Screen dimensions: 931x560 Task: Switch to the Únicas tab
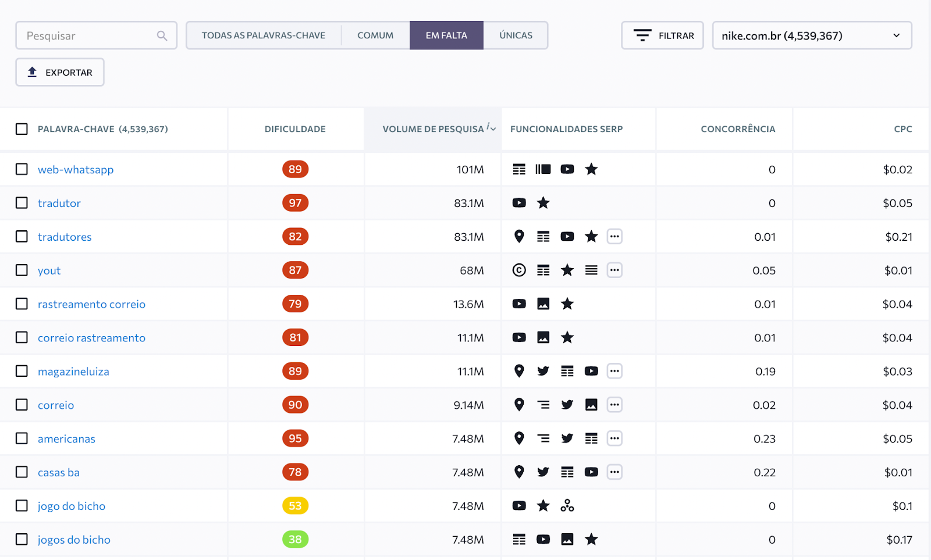pos(516,35)
